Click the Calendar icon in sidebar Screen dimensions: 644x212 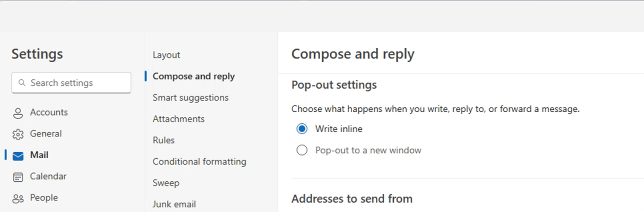point(18,177)
